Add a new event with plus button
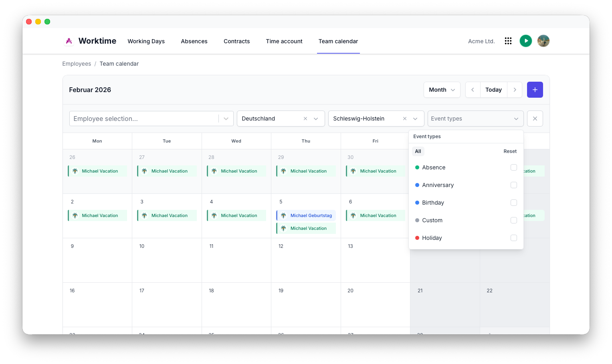Image resolution: width=612 pixels, height=364 pixels. click(x=535, y=90)
